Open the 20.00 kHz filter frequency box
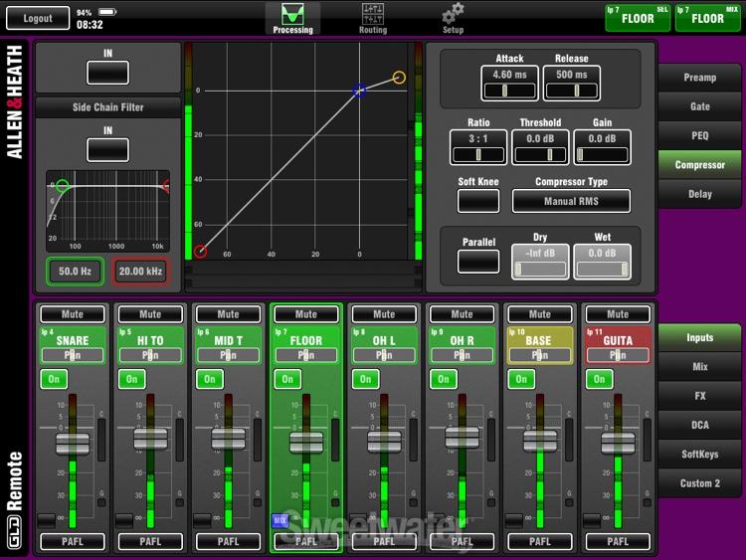The height and width of the screenshot is (560, 746). click(x=139, y=272)
